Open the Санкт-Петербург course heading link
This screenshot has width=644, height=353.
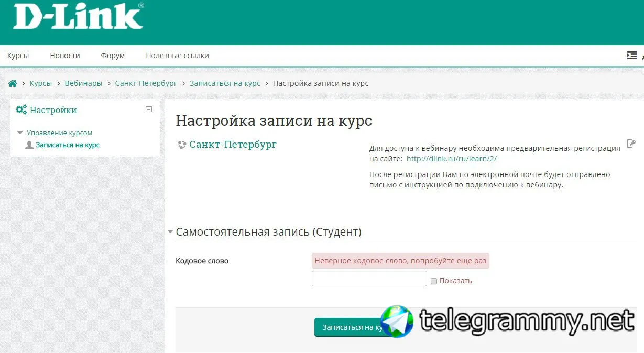[x=233, y=145]
